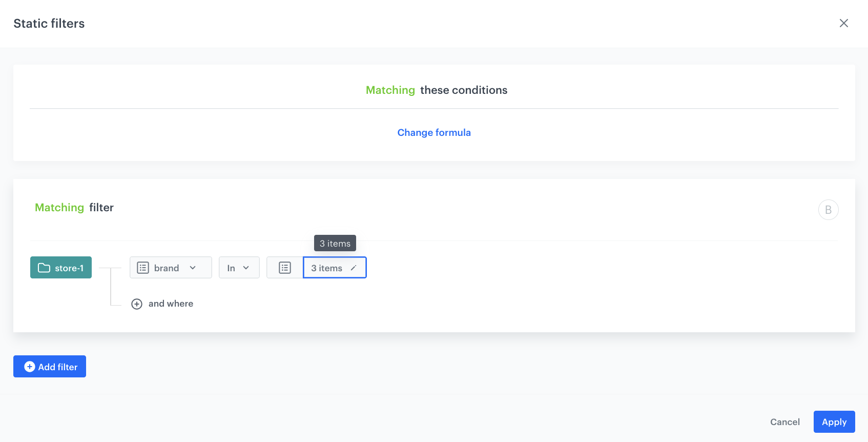Toggle Matching in the filter header
868x442 pixels.
(x=59, y=208)
